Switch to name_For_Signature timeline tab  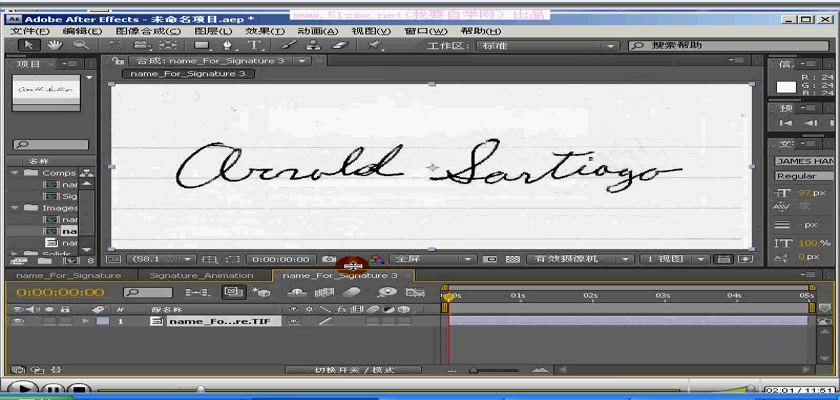click(x=69, y=276)
